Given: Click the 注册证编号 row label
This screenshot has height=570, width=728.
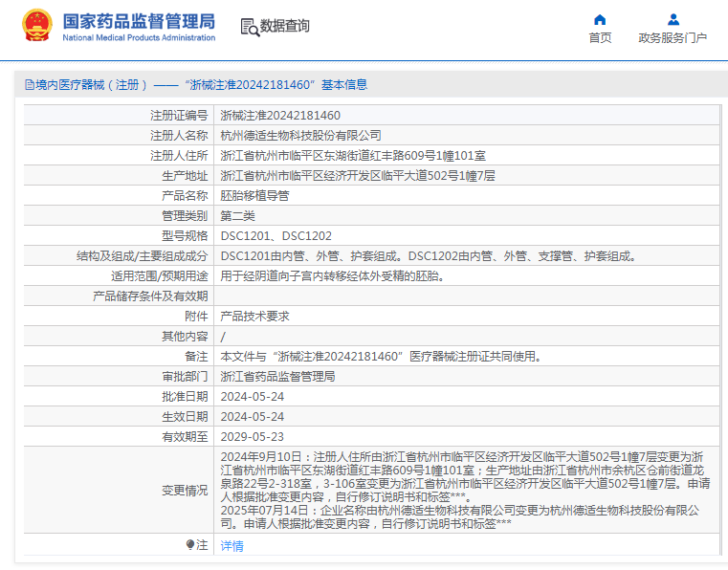Looking at the screenshot, I should 179,116.
